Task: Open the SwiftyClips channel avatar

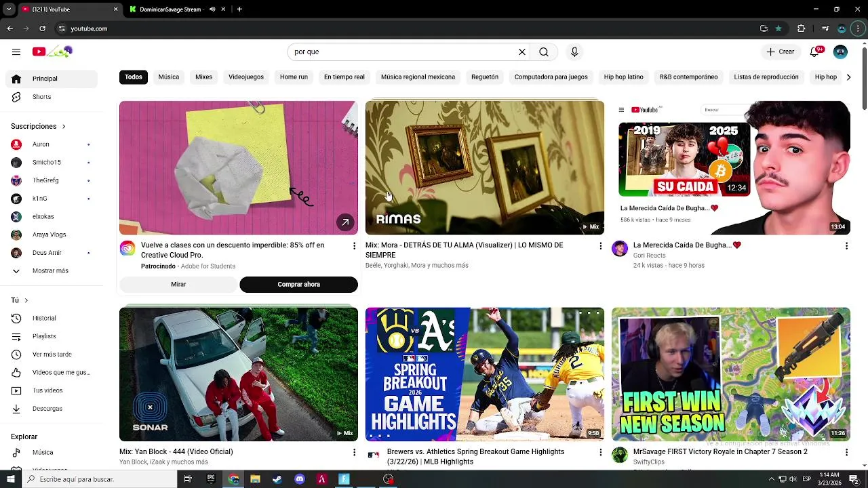Action: click(x=620, y=455)
